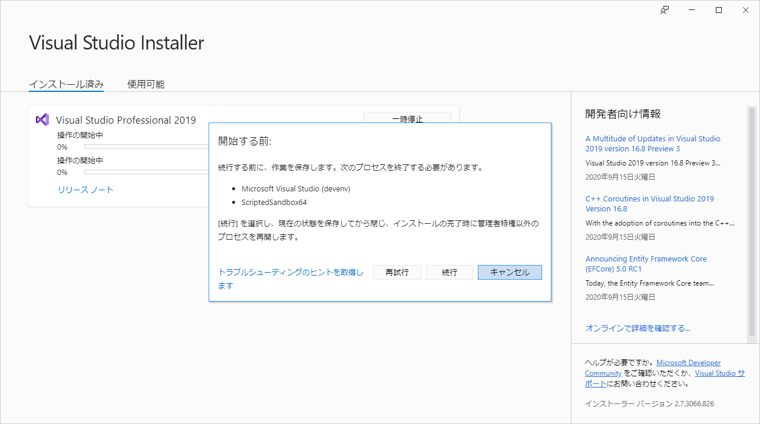
Task: Minimize the installer window
Action: pyautogui.click(x=692, y=10)
